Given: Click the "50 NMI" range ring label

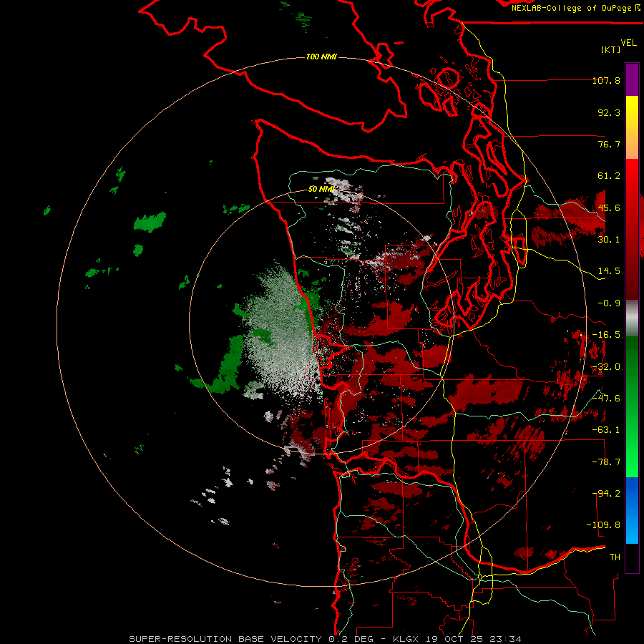Looking at the screenshot, I should (x=321, y=190).
